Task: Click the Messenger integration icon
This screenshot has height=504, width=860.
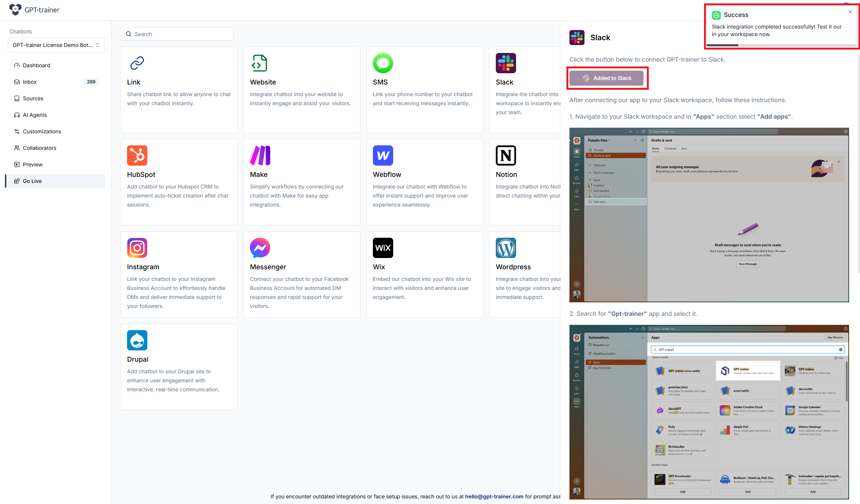Action: [x=260, y=248]
